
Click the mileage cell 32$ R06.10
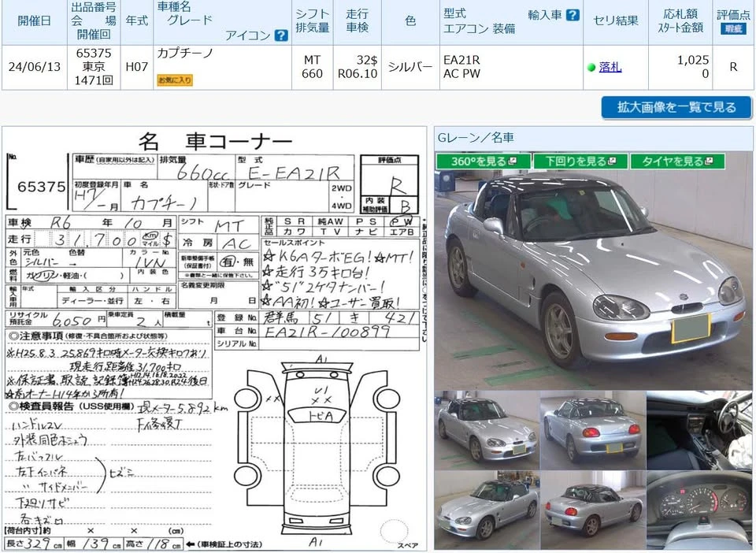tap(358, 67)
